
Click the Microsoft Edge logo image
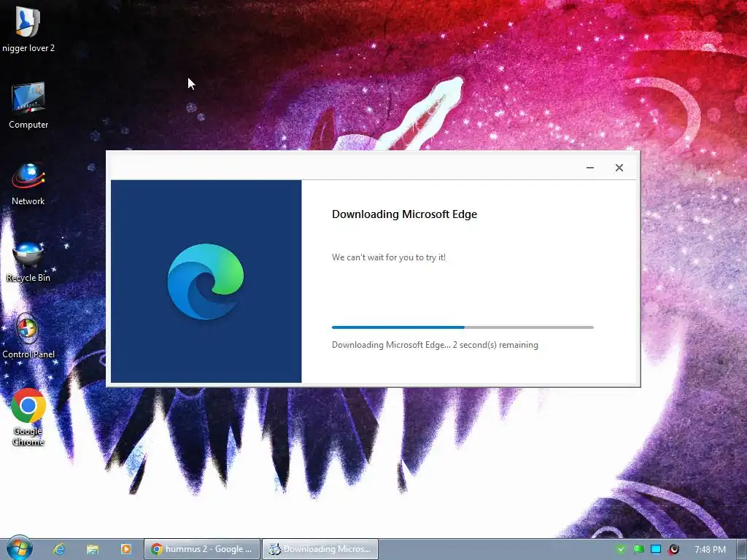pos(205,281)
